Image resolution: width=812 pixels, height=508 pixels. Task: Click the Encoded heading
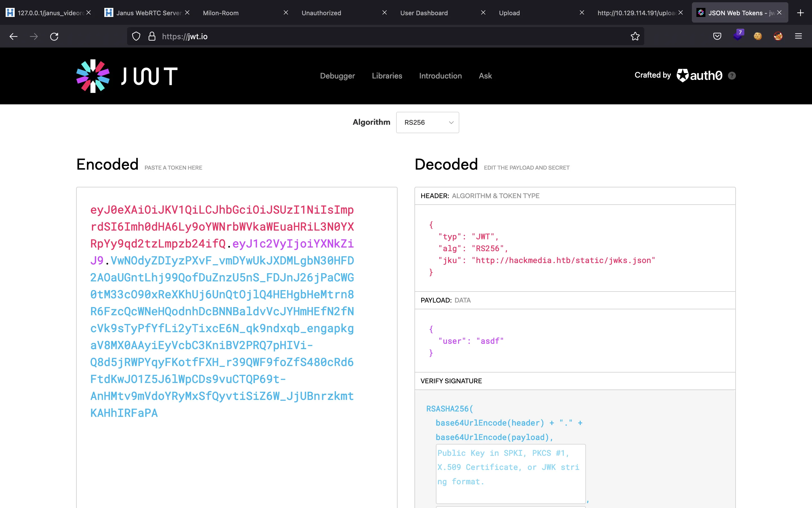107,164
